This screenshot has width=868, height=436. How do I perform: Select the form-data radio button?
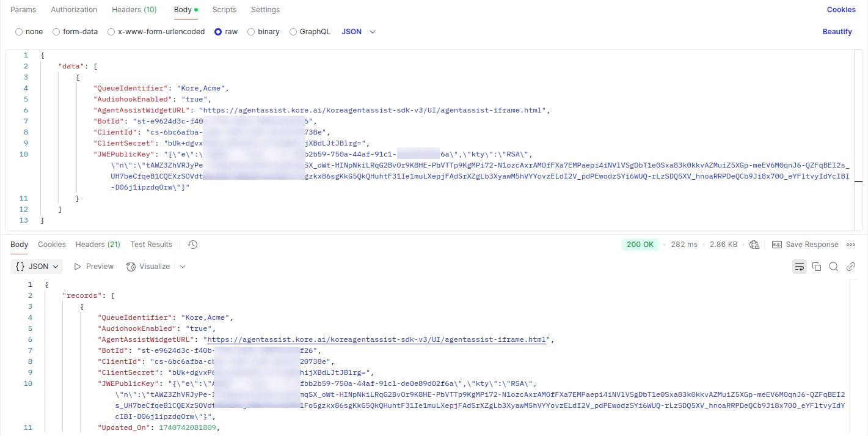coord(56,31)
